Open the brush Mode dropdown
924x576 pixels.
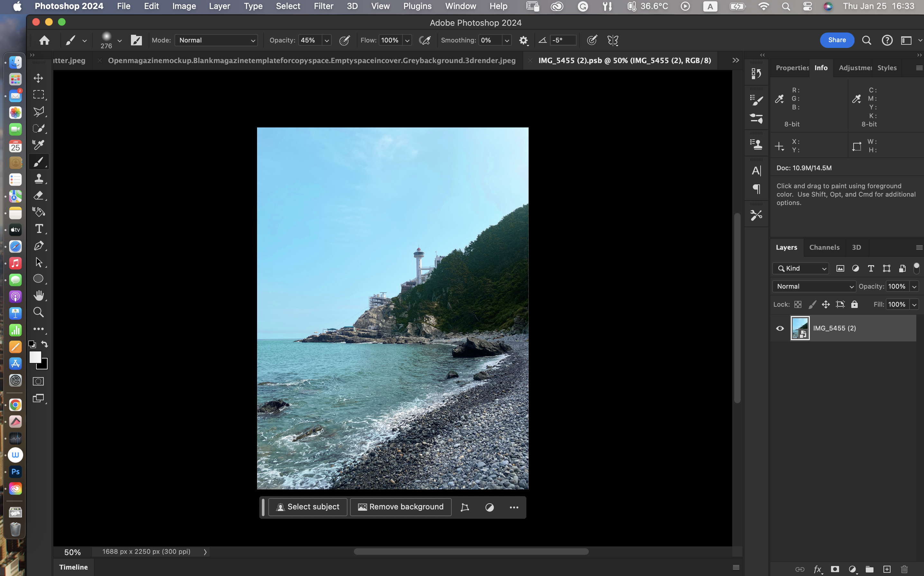coord(216,40)
